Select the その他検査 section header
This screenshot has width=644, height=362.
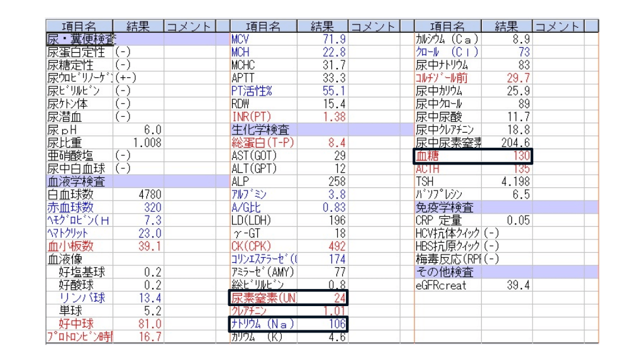[x=444, y=272]
